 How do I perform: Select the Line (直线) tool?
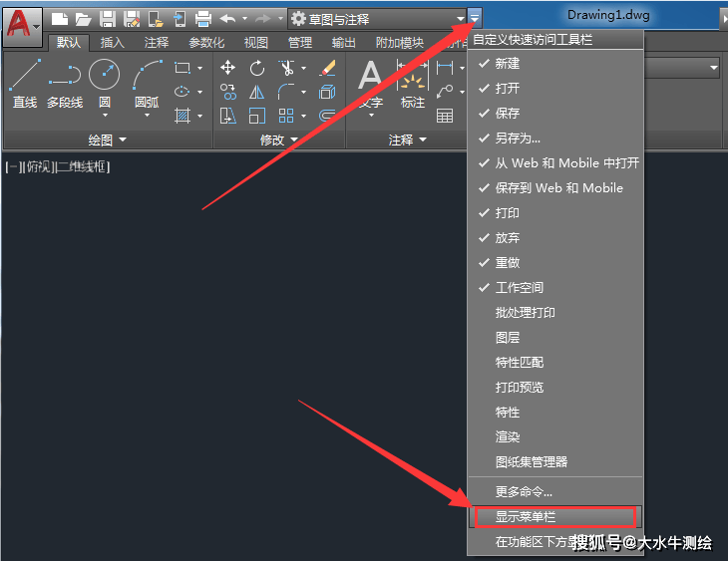click(25, 84)
